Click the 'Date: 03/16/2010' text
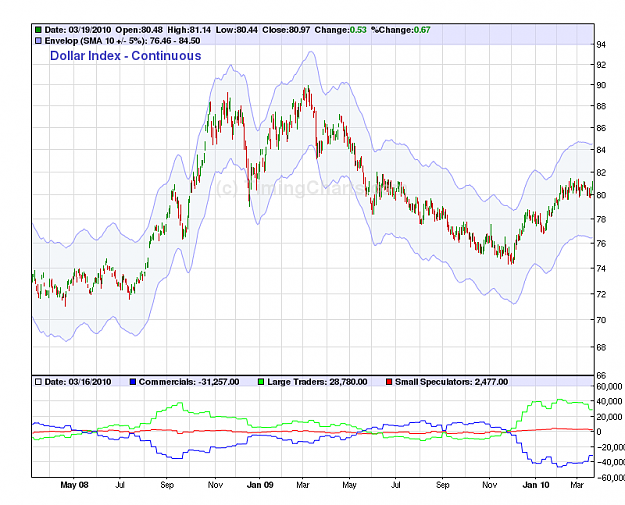 click(x=78, y=382)
